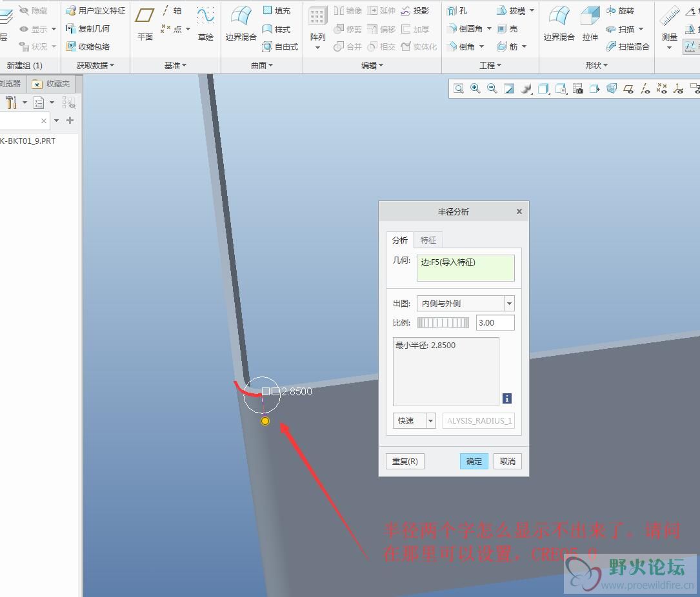Viewport: 700px width, 597px height.
Task: Adjust the 比例 scale thumbwheel
Action: (x=443, y=322)
